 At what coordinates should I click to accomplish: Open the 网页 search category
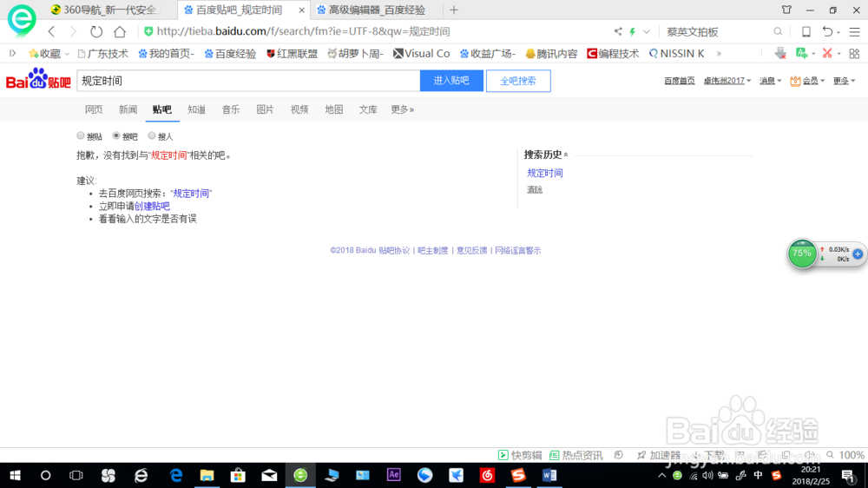click(x=94, y=109)
